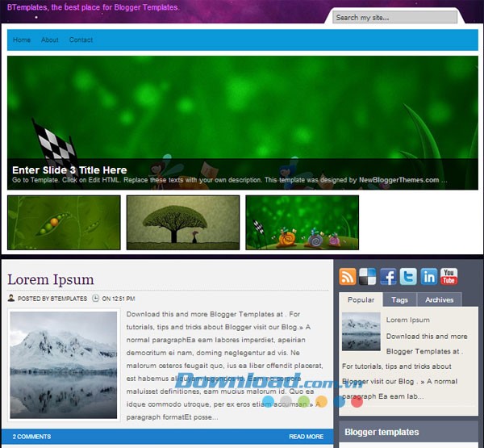Open the Lorem Ipsum post title
Image resolution: width=484 pixels, height=448 pixels.
coord(50,279)
